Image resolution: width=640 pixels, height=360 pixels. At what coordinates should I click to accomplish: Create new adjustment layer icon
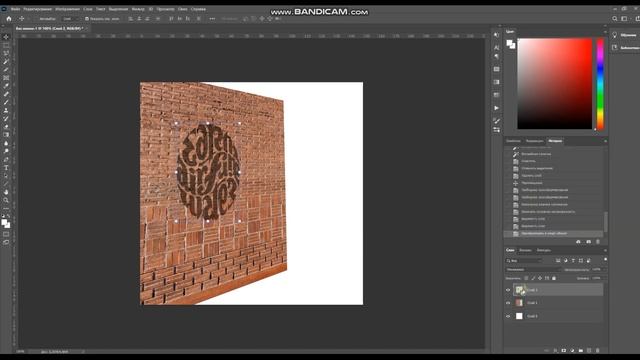[572, 350]
